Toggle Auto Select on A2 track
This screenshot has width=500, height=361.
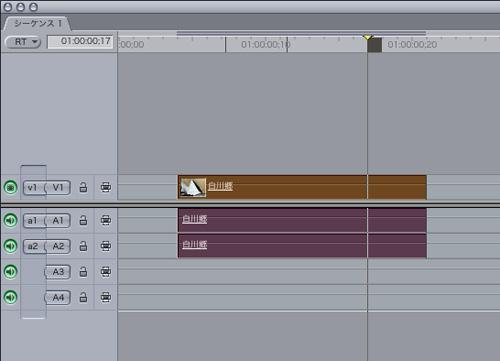[106, 246]
